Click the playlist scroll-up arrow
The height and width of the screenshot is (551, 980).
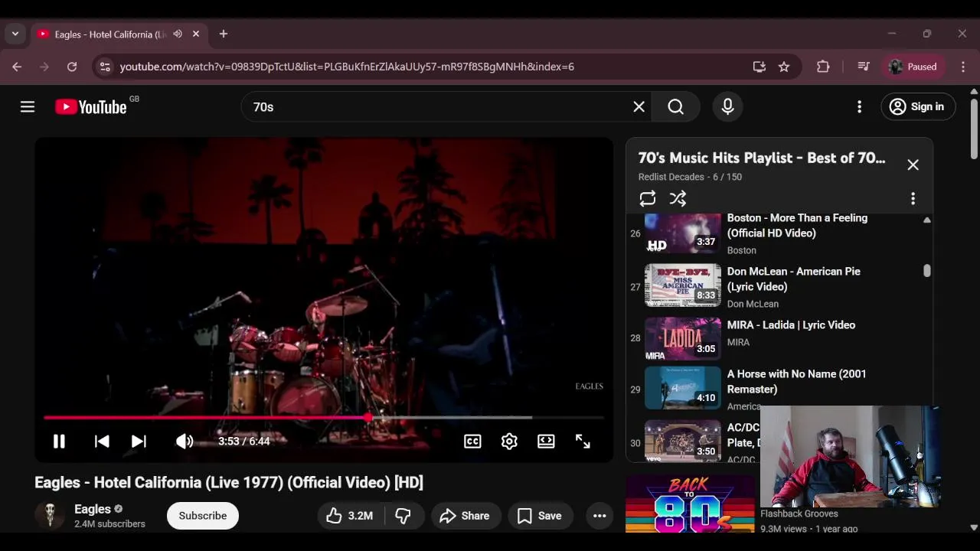tap(927, 220)
